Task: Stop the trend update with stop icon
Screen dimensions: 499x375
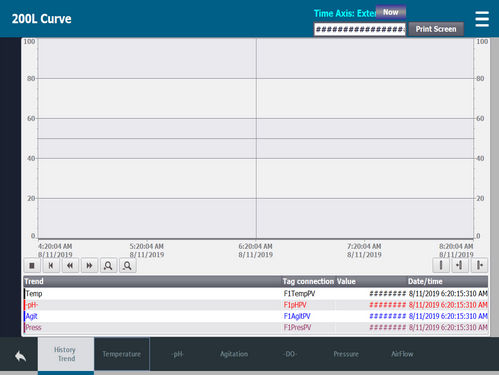Action: pos(32,266)
